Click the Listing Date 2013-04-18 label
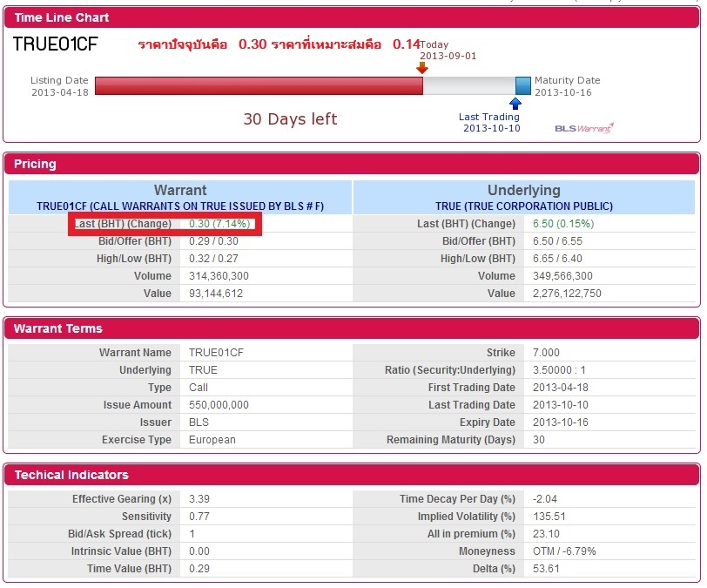The width and height of the screenshot is (707, 588). (59, 86)
